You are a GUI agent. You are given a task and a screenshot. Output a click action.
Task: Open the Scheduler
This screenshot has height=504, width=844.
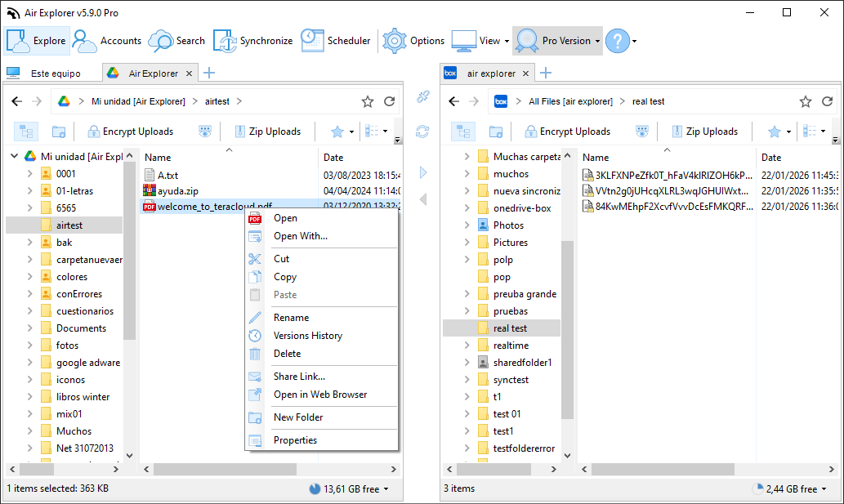[x=335, y=40]
